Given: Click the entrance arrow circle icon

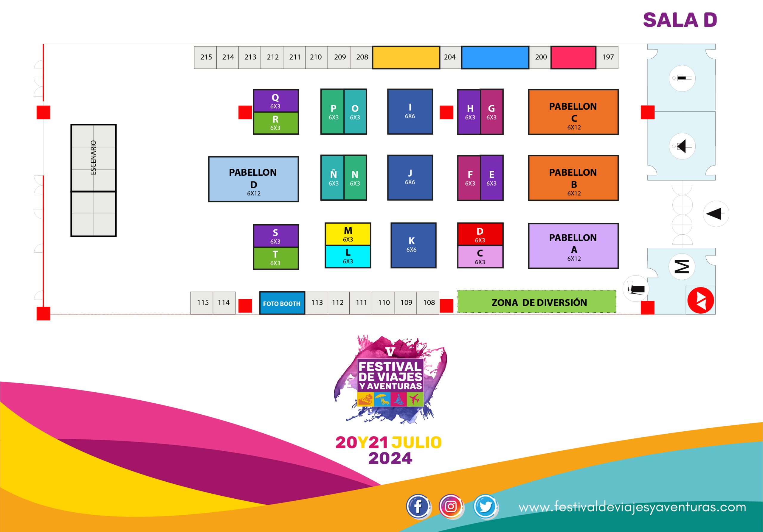Looking at the screenshot, I should click(716, 214).
